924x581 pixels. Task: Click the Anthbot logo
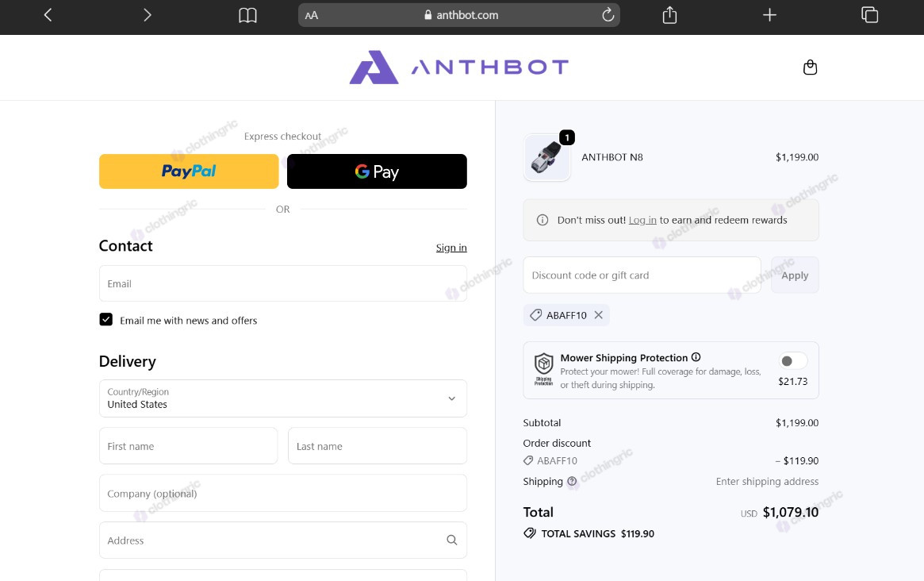point(459,67)
